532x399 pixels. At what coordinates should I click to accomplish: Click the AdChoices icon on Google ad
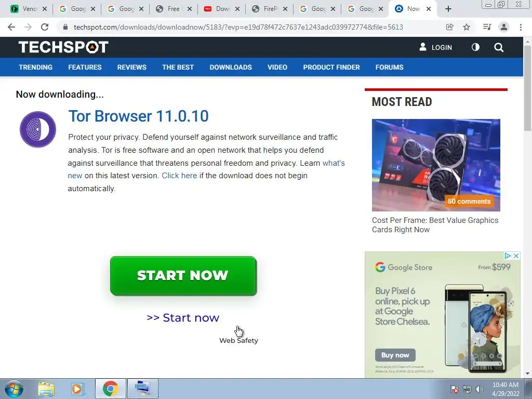(508, 256)
